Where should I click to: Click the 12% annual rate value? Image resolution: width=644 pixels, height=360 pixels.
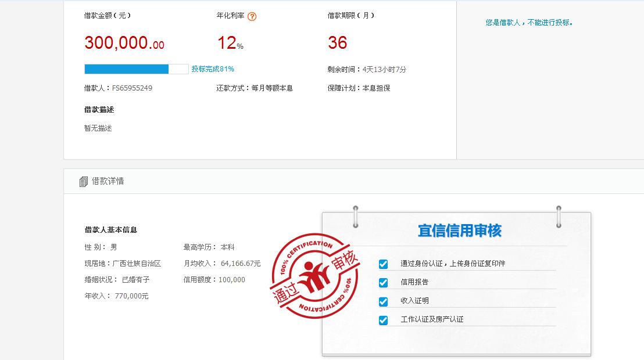(230, 43)
